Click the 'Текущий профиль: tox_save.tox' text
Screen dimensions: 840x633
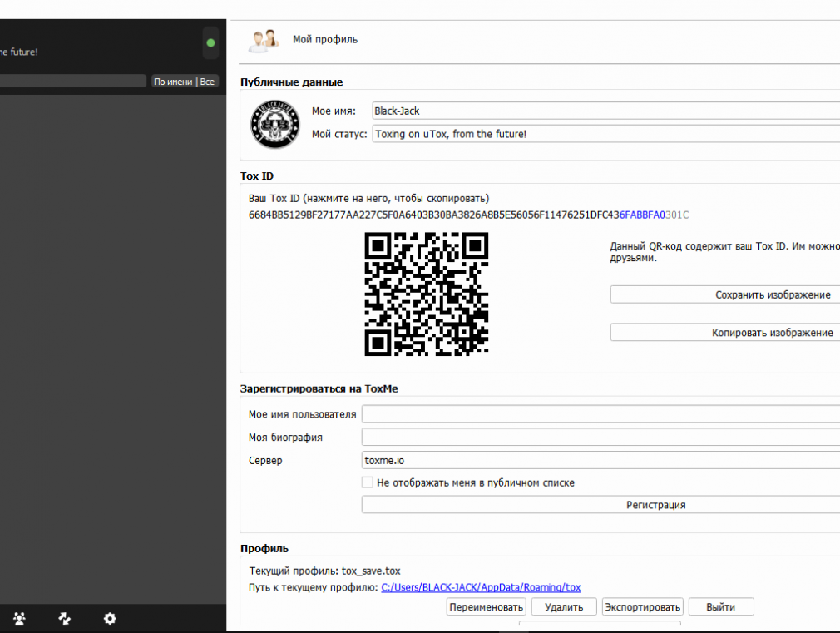click(324, 571)
